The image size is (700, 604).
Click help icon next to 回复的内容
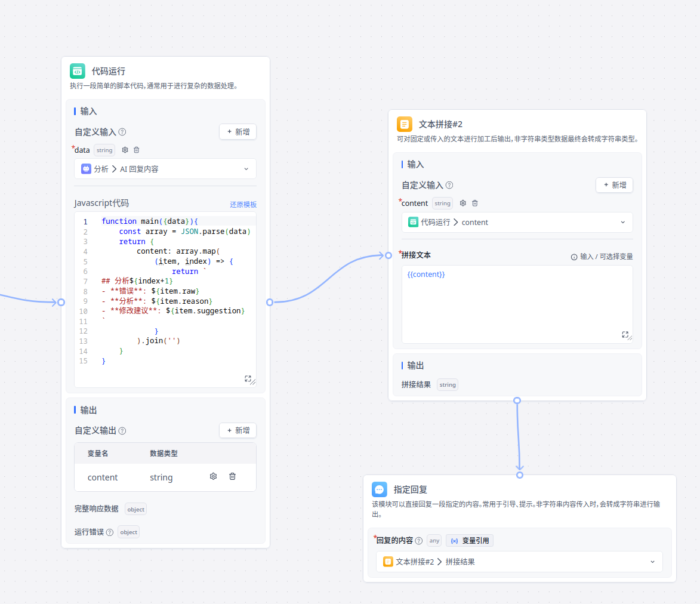click(x=419, y=541)
